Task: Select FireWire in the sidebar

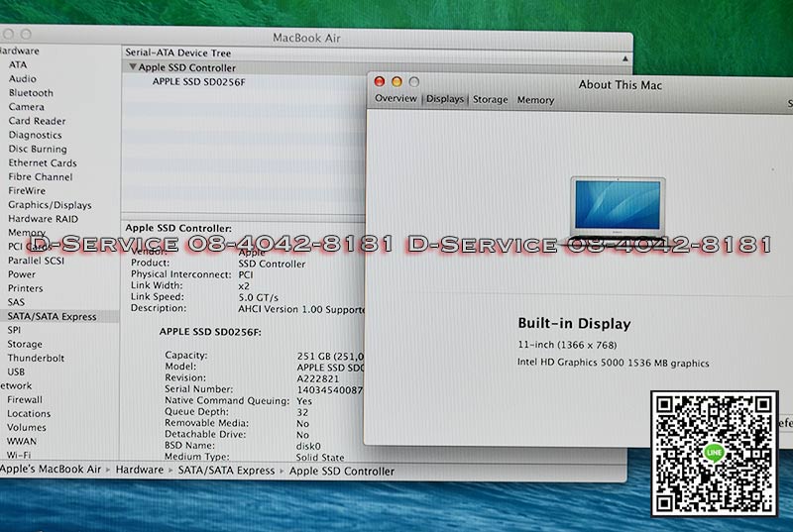Action: click(x=27, y=190)
